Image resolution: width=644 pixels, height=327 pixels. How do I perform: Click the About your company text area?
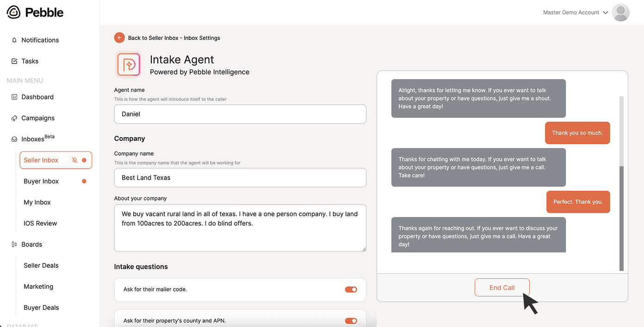(240, 228)
